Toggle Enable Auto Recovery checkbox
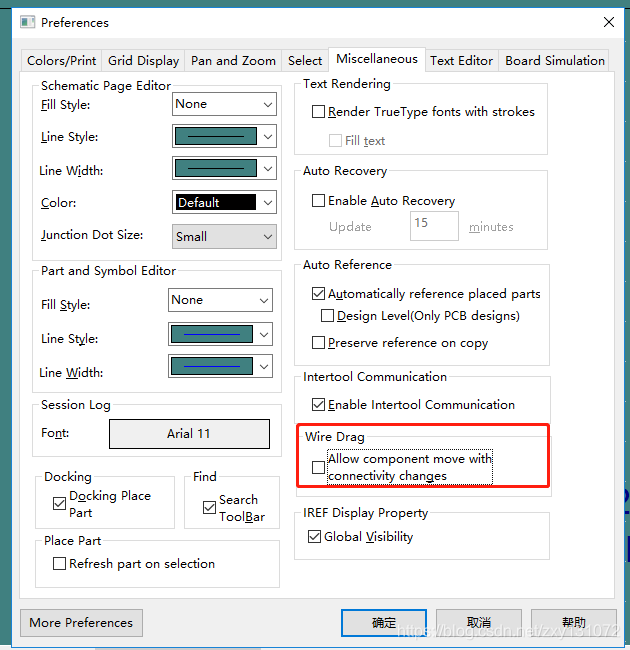The width and height of the screenshot is (630, 650). tap(319, 201)
